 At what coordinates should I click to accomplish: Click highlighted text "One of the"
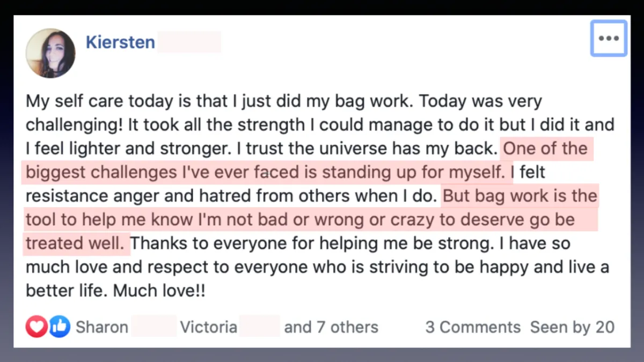pyautogui.click(x=545, y=149)
